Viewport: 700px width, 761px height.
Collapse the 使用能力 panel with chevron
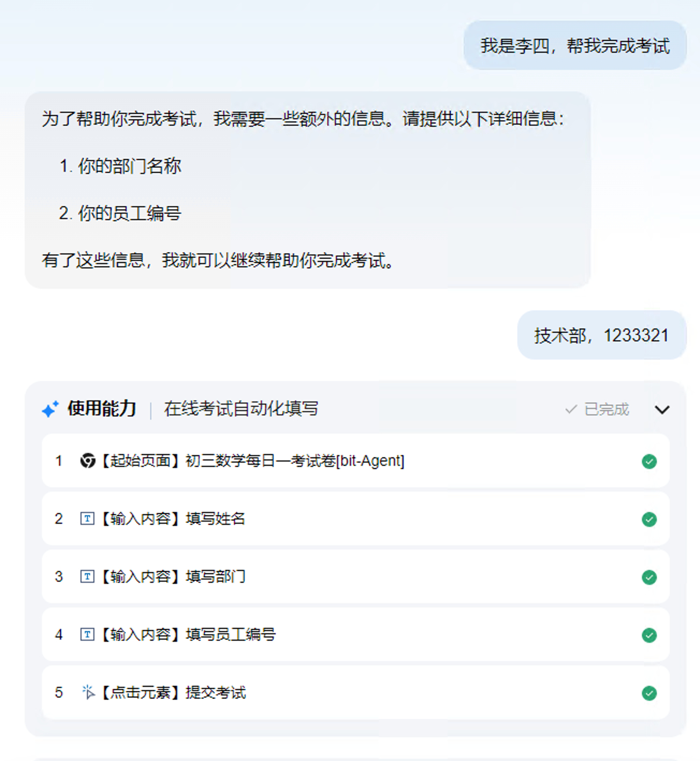click(662, 410)
